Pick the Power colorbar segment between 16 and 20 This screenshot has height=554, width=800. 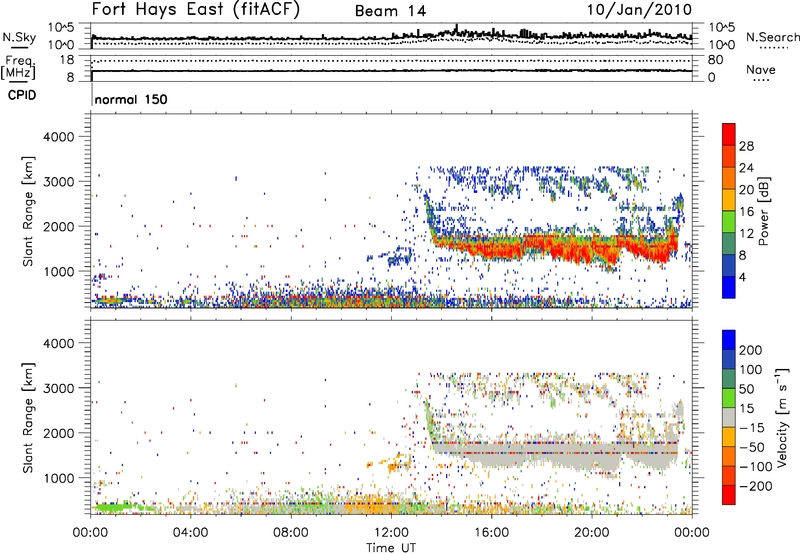[729, 200]
